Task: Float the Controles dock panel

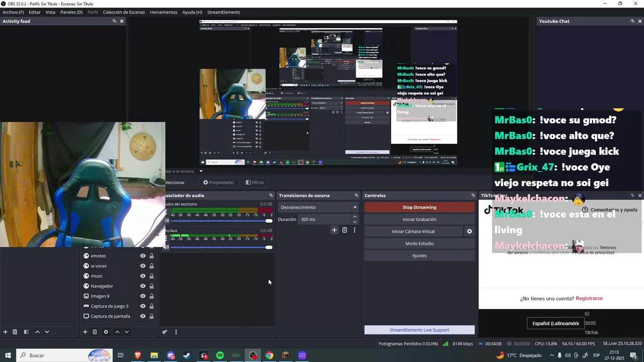Action: 473,196
